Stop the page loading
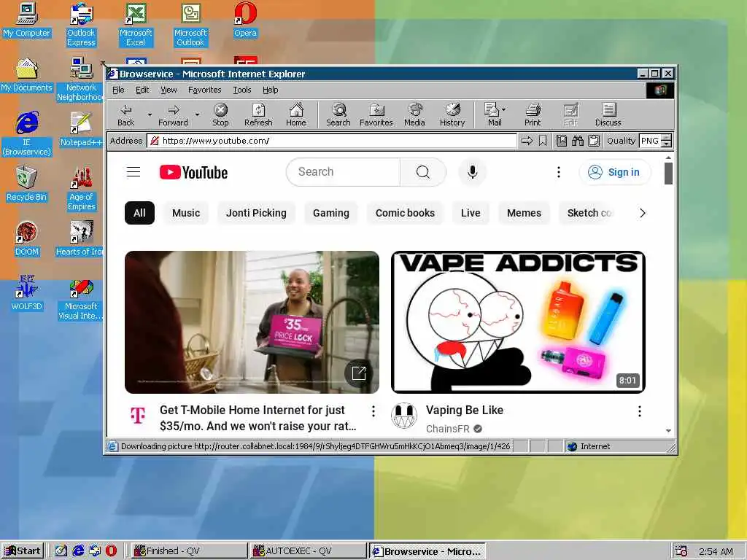Viewport: 747px width, 560px height. pos(220,115)
